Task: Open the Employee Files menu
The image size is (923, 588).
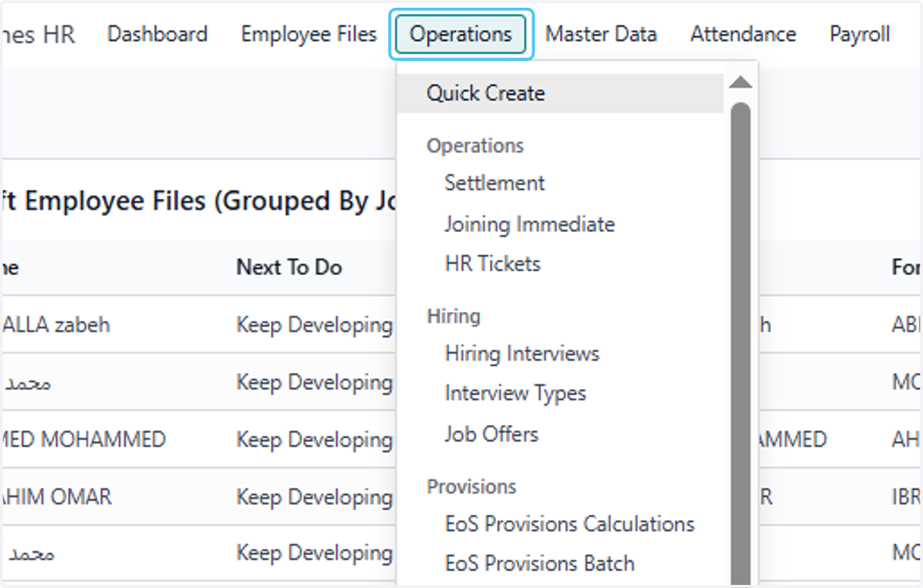Action: [309, 35]
